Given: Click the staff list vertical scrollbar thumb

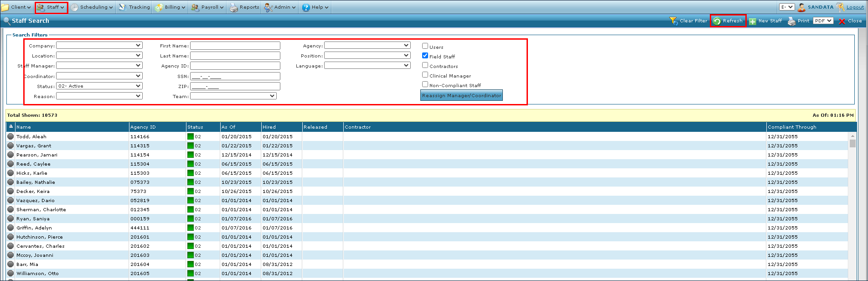Looking at the screenshot, I should 852,143.
